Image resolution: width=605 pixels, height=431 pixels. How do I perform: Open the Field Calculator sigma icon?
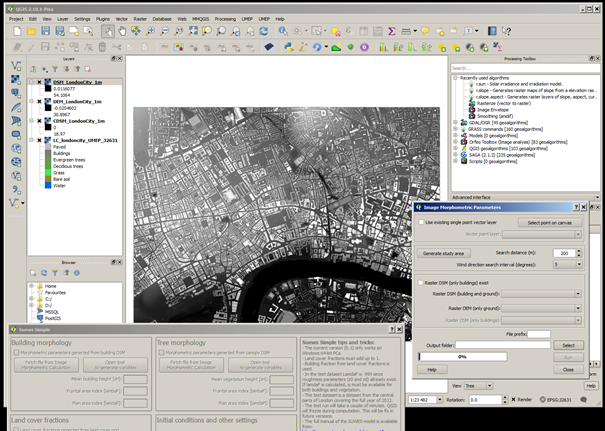[x=392, y=31]
